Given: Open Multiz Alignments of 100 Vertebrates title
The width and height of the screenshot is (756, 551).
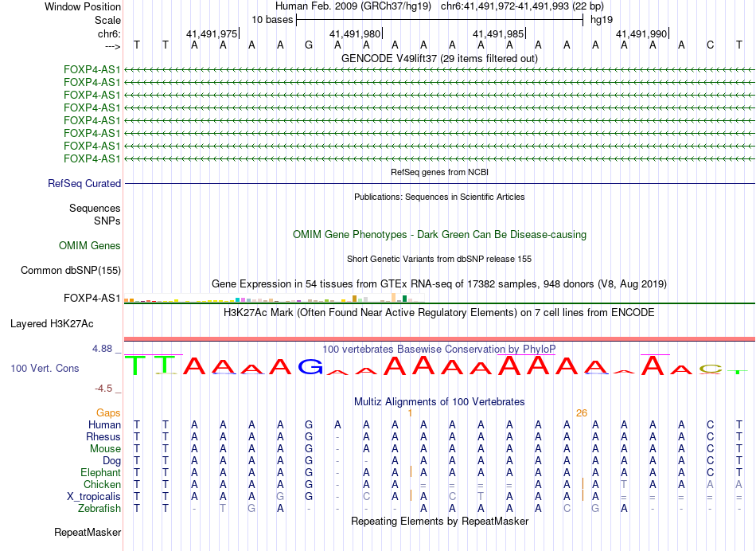Looking at the screenshot, I should 439,402.
